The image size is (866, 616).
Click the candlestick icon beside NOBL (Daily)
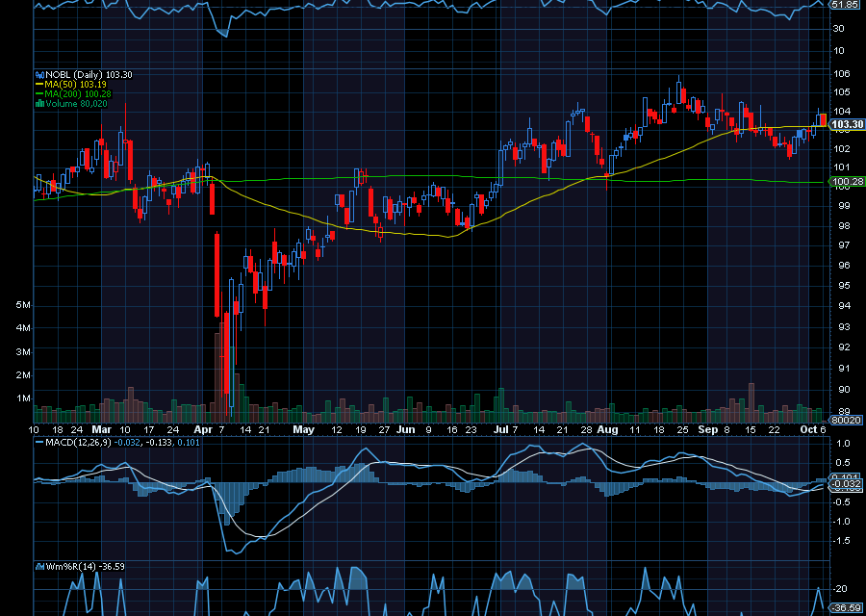(x=38, y=74)
